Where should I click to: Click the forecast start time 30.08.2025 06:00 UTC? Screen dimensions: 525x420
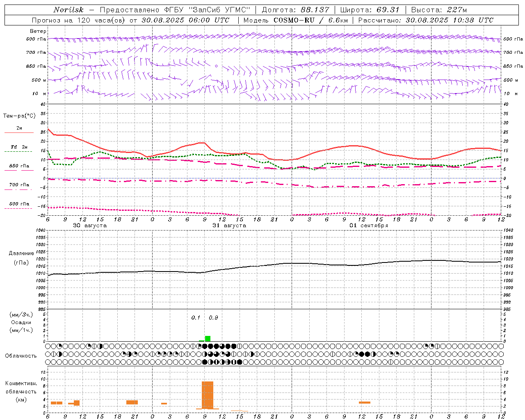tap(185, 20)
